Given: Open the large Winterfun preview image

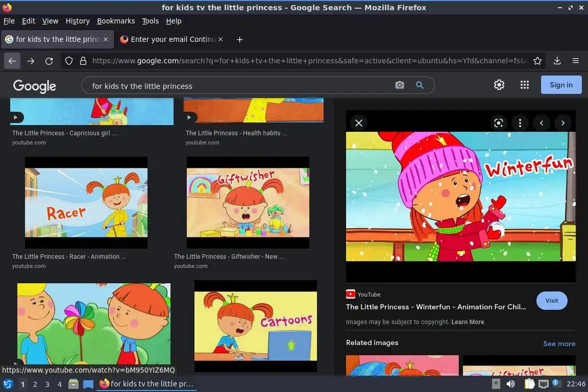Looking at the screenshot, I should pos(460,196).
